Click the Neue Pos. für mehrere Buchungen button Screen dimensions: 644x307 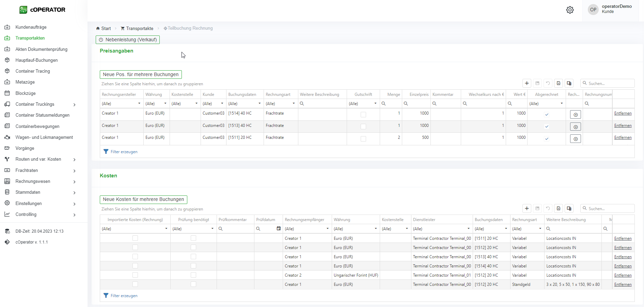pos(141,74)
